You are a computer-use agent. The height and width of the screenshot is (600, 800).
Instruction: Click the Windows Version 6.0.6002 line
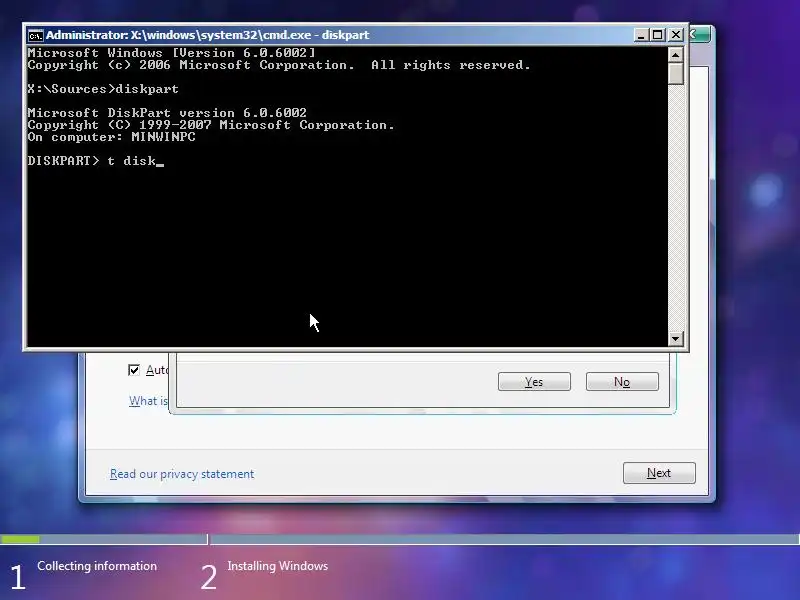click(171, 53)
